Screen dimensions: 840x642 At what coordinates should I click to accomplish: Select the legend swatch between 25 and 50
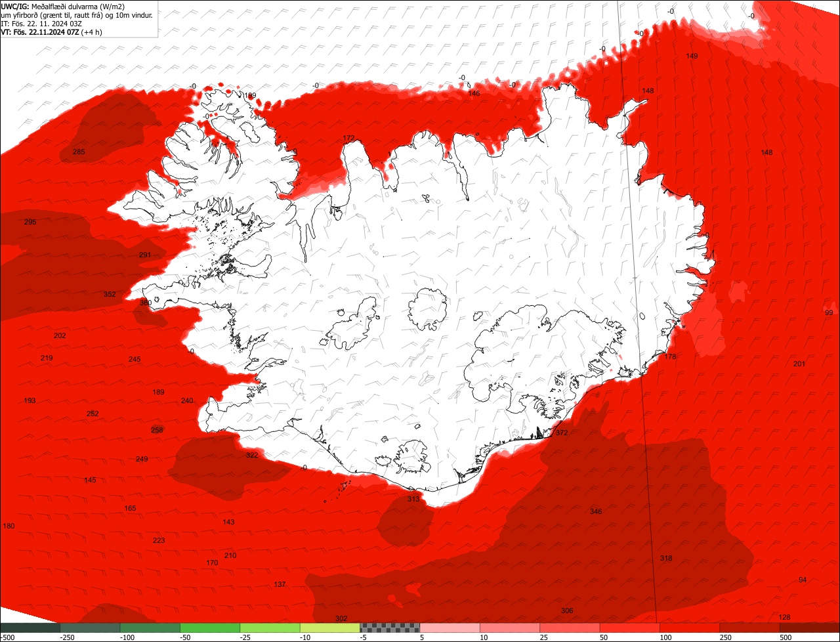pyautogui.click(x=570, y=627)
